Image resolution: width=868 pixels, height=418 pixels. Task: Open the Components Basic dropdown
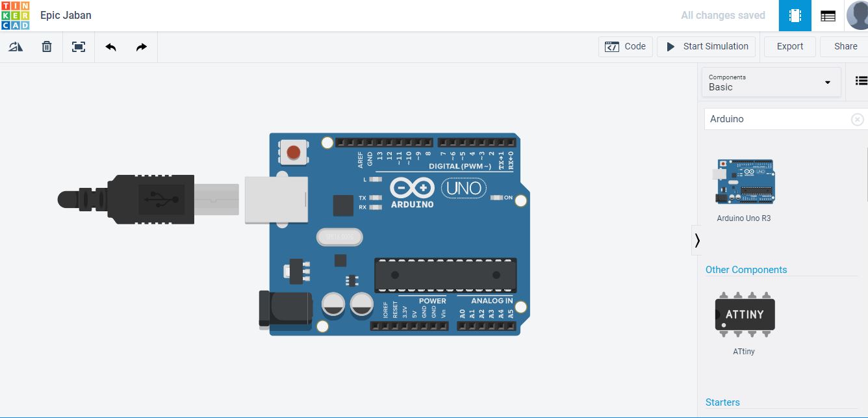(771, 83)
